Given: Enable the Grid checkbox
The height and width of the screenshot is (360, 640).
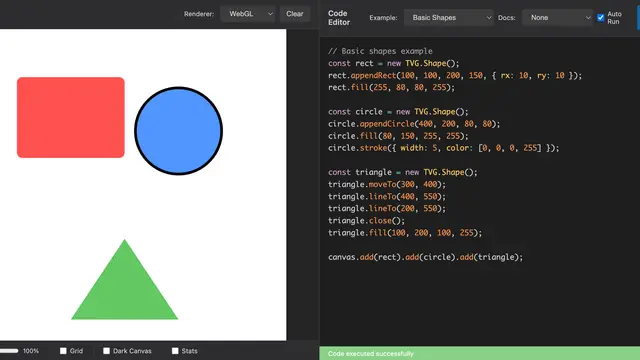Looking at the screenshot, I should pyautogui.click(x=63, y=351).
